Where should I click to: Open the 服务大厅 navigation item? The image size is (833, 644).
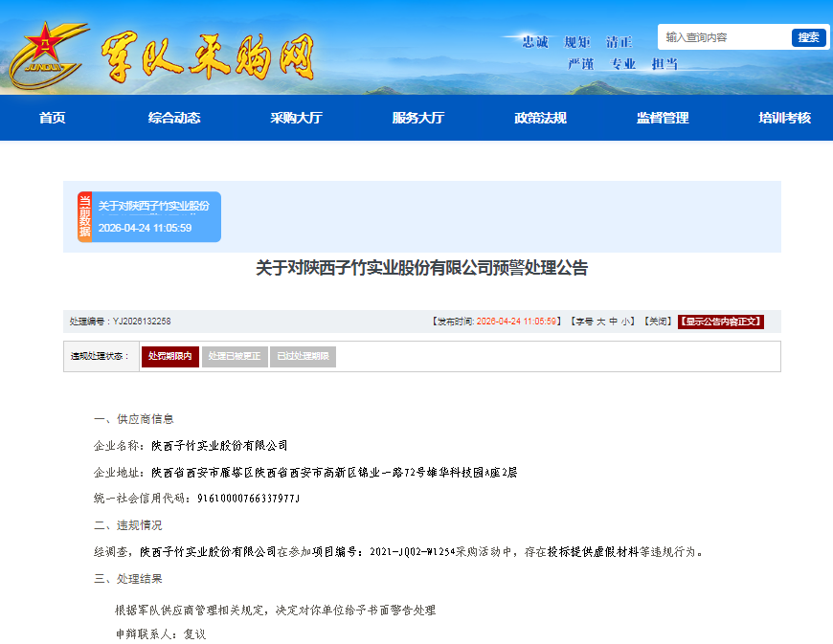(x=418, y=118)
